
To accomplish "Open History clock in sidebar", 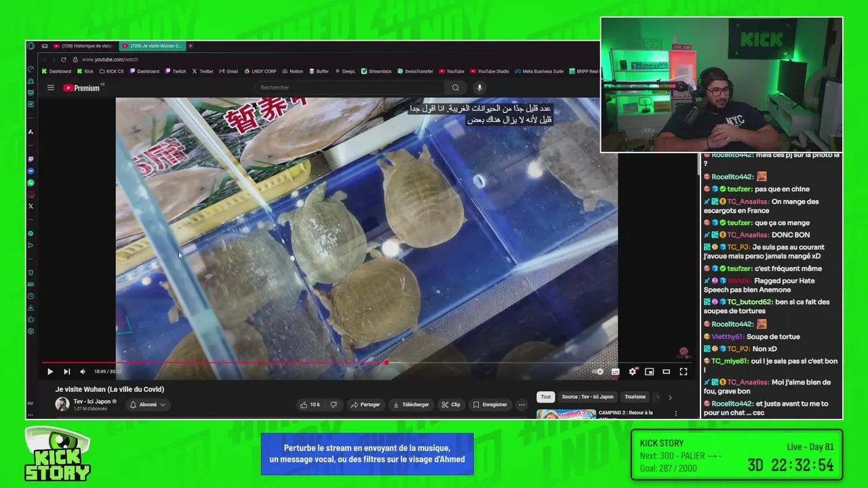I will [x=31, y=296].
